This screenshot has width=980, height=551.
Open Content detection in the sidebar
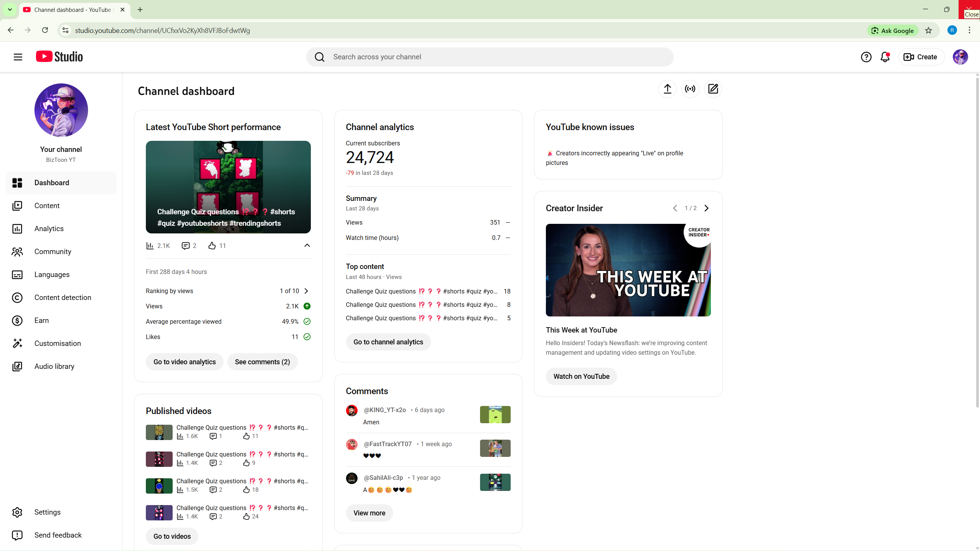pyautogui.click(x=62, y=297)
